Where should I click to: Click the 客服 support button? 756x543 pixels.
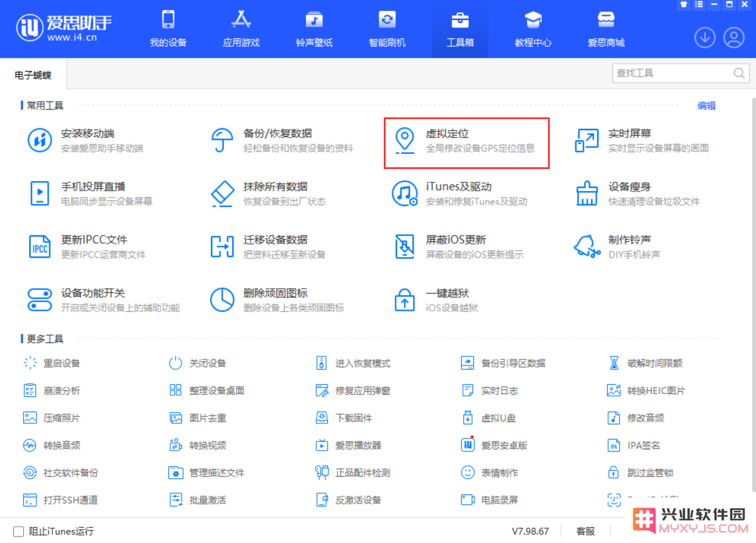[585, 531]
